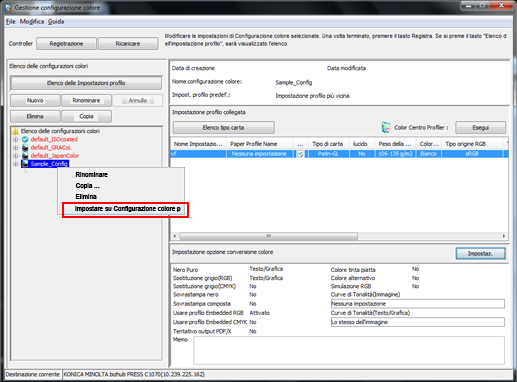The image size is (517, 382).
Task: Click the Rinominare button above the tree
Action: click(x=86, y=100)
